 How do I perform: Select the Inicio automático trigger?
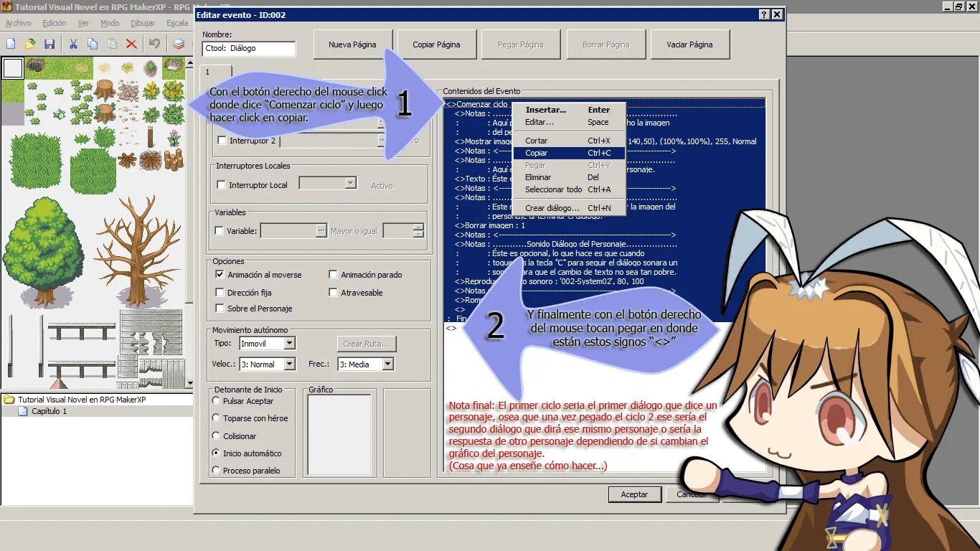pos(216,453)
